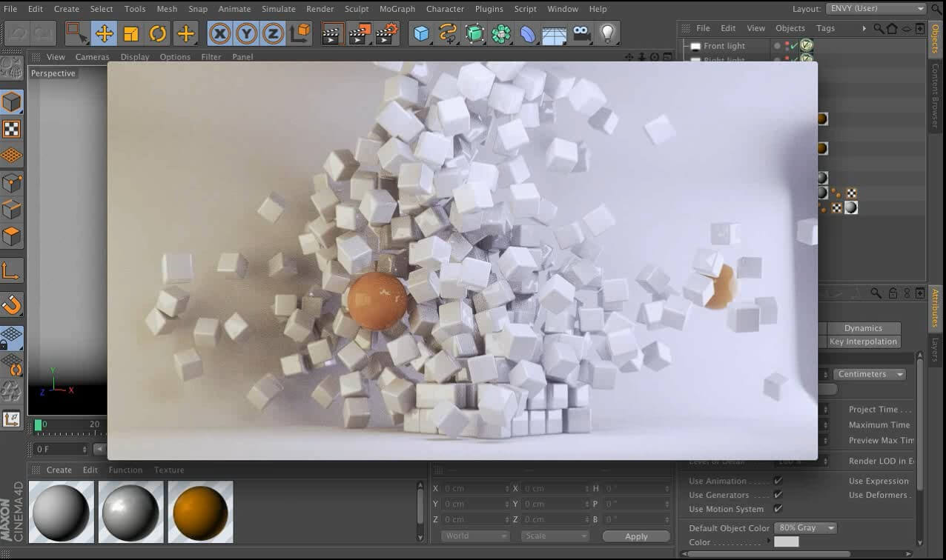Uncheck Use Animation checkbox

pos(778,481)
